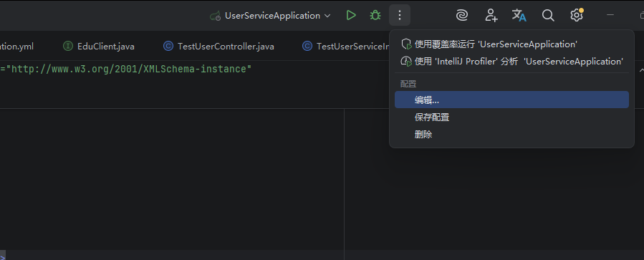Viewport: 644px width, 260px height.
Task: Open the partially visible .yml editor tab
Action: point(17,47)
